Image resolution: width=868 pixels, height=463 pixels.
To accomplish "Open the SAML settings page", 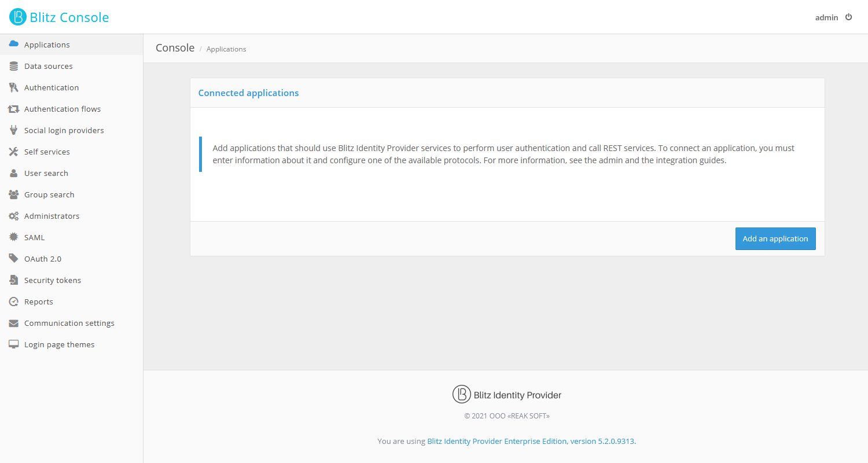I will click(72, 237).
